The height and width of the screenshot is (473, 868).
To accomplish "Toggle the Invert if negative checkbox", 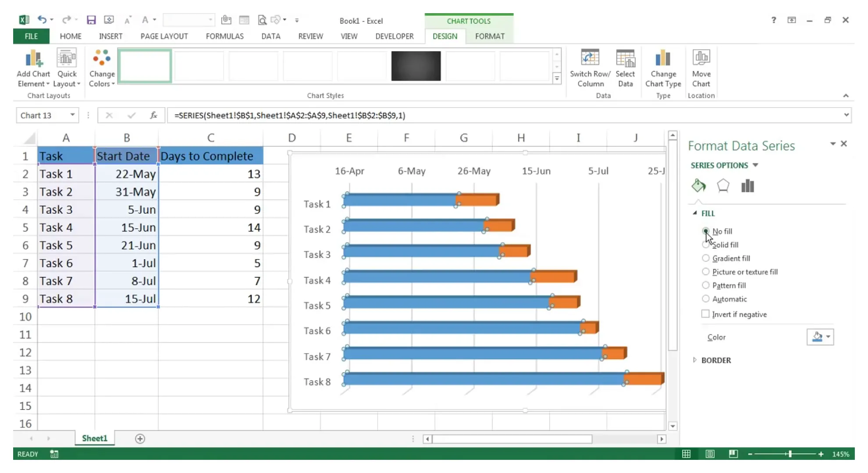I will (705, 314).
